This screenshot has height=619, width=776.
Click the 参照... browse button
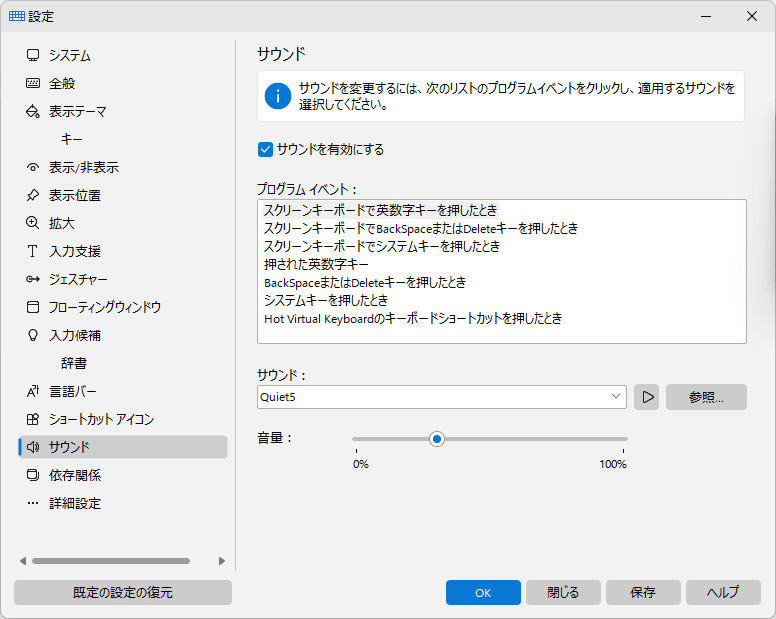coord(706,397)
